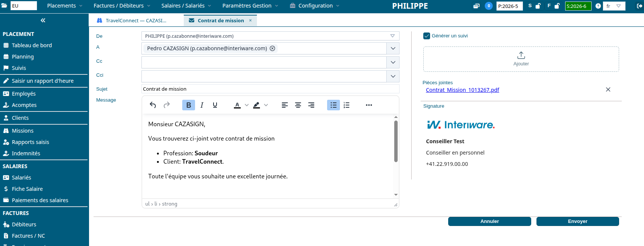Click the P:2026-5 period field
This screenshot has height=246, width=644.
(x=509, y=6)
